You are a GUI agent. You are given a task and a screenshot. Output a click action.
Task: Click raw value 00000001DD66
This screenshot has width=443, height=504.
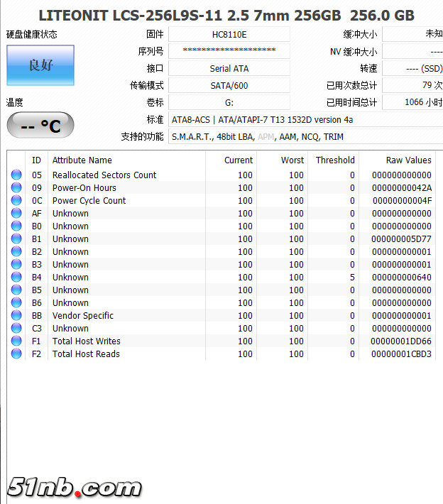(401, 341)
